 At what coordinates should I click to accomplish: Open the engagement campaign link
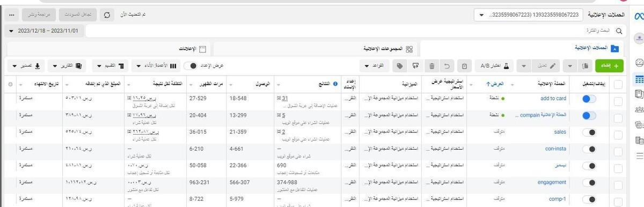(552, 182)
